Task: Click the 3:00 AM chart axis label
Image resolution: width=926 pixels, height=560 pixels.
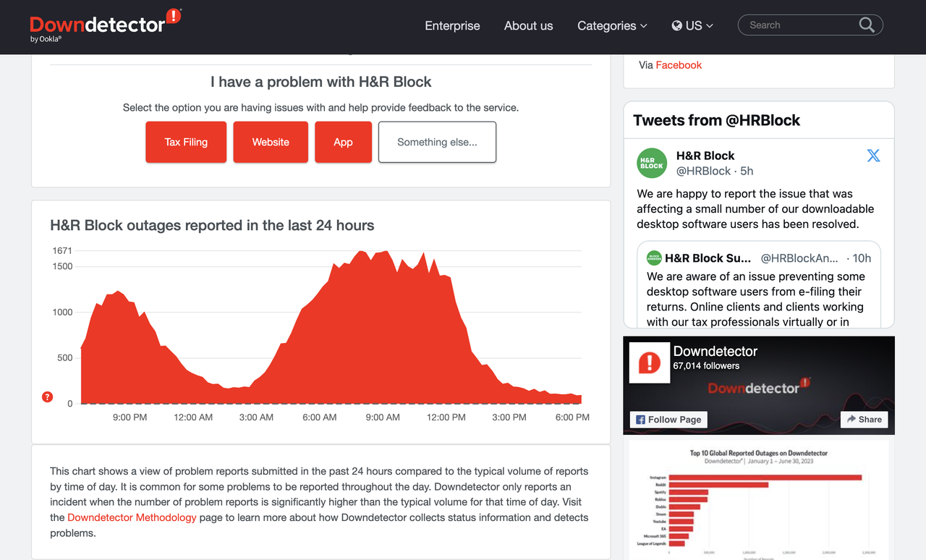Action: (256, 417)
